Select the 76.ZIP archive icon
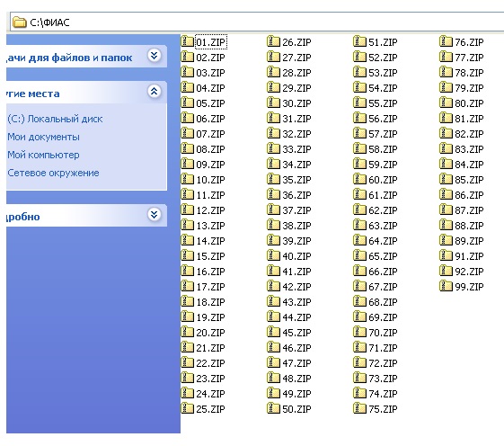The image size is (504, 446). (x=446, y=41)
